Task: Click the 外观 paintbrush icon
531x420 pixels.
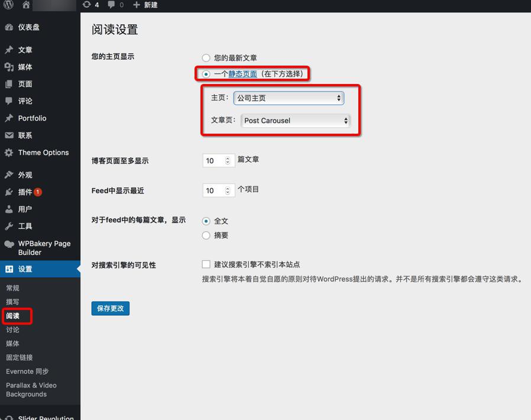Action: point(9,175)
